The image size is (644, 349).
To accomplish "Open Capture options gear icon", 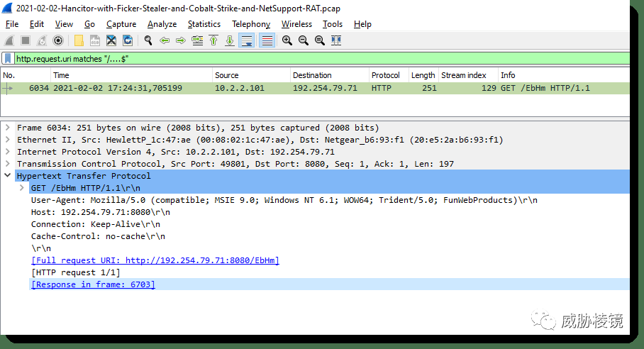I will pos(58,40).
